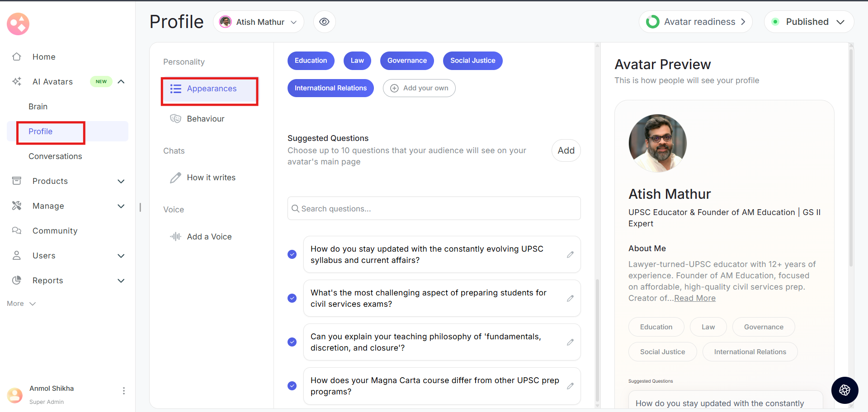Click the Search questions input field
Viewport: 868px width, 412px height.
pos(434,209)
